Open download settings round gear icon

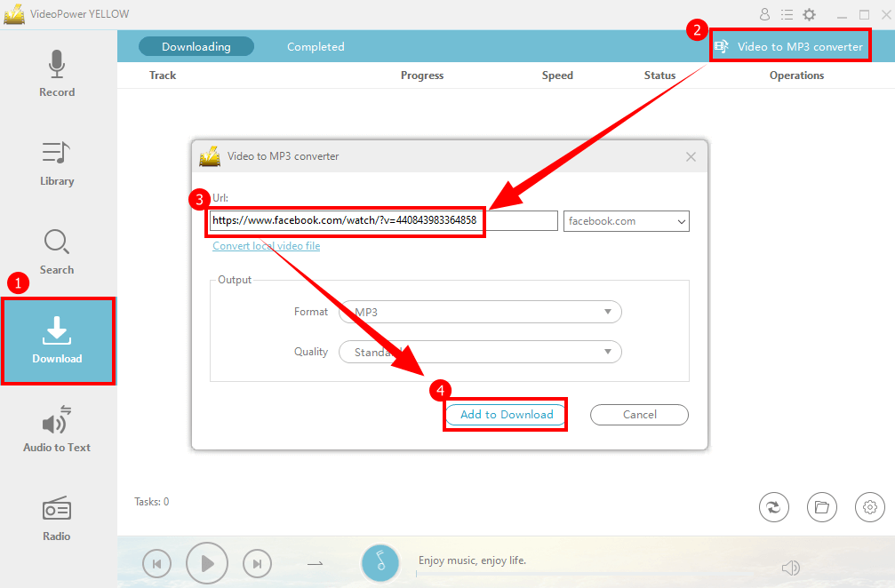(870, 507)
